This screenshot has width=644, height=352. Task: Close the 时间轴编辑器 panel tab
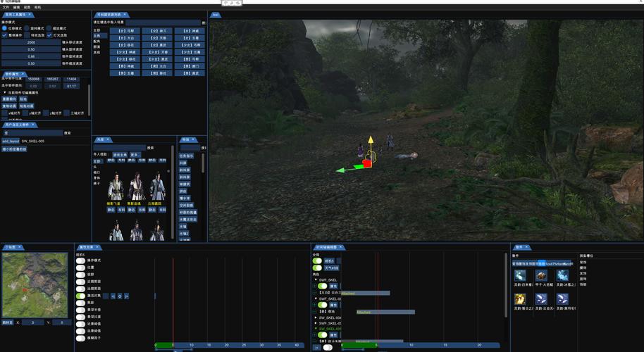340,247
